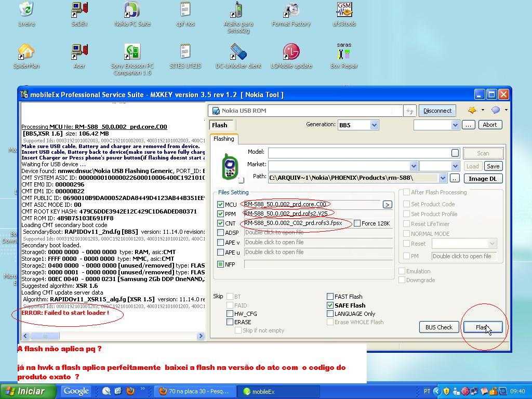Click the Image DL button
Image resolution: width=532 pixels, height=399 pixels.
483,179
